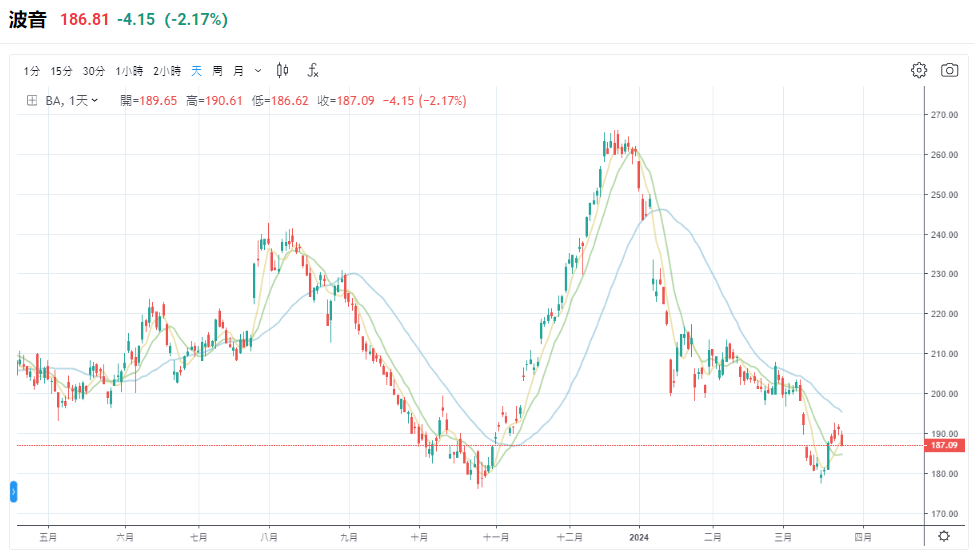Viewport: 974px width, 555px height.
Task: Click the 十月 time axis label
Action: tap(419, 537)
